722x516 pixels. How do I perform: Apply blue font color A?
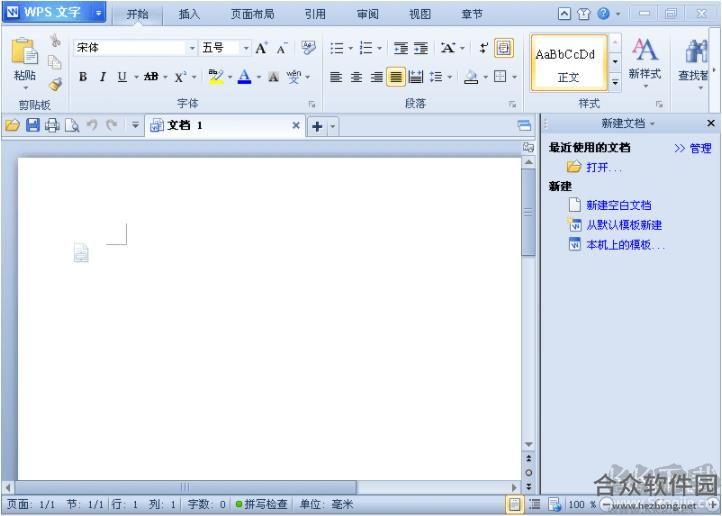(245, 76)
